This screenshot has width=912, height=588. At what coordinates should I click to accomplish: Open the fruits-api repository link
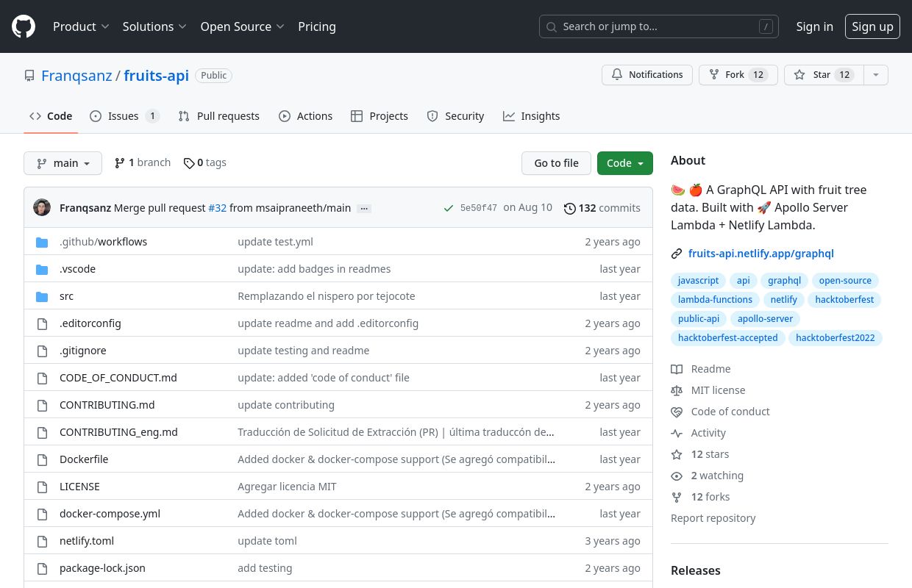(156, 75)
